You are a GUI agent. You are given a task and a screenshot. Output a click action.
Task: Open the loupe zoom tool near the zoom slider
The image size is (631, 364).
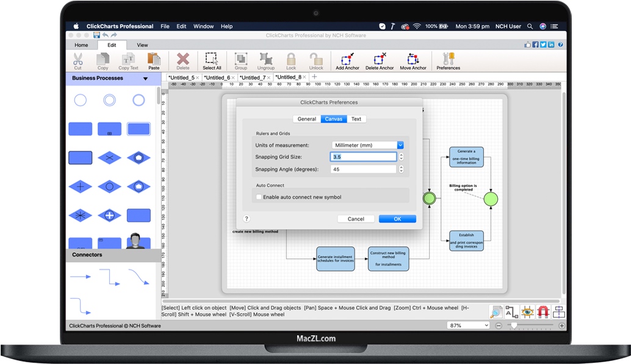tap(496, 312)
